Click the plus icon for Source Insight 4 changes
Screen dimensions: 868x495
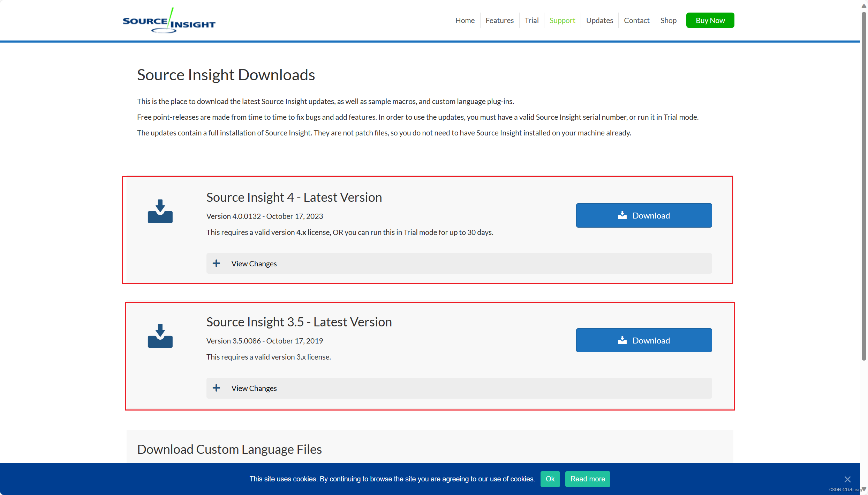(x=216, y=263)
